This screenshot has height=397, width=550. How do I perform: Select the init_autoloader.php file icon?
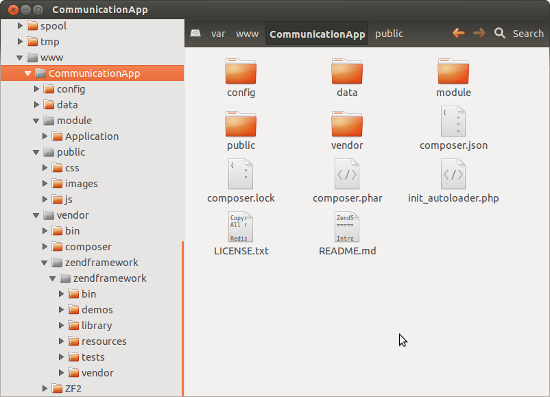pyautogui.click(x=453, y=174)
